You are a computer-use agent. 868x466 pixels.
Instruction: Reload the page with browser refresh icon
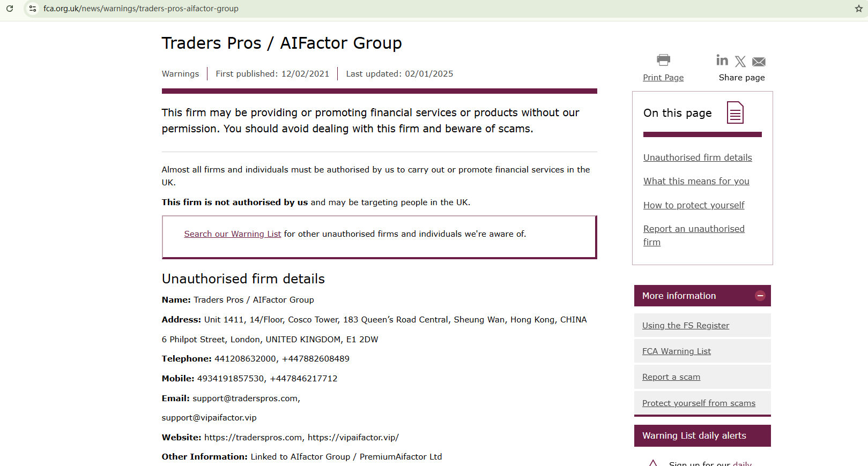point(10,9)
